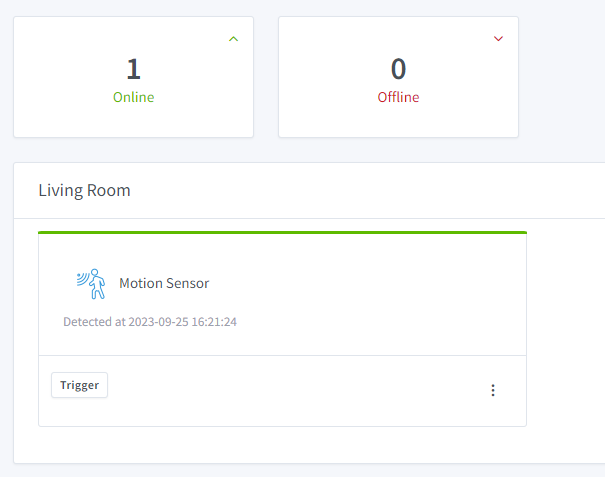
Task: Select the Living Room heading
Action: [84, 190]
